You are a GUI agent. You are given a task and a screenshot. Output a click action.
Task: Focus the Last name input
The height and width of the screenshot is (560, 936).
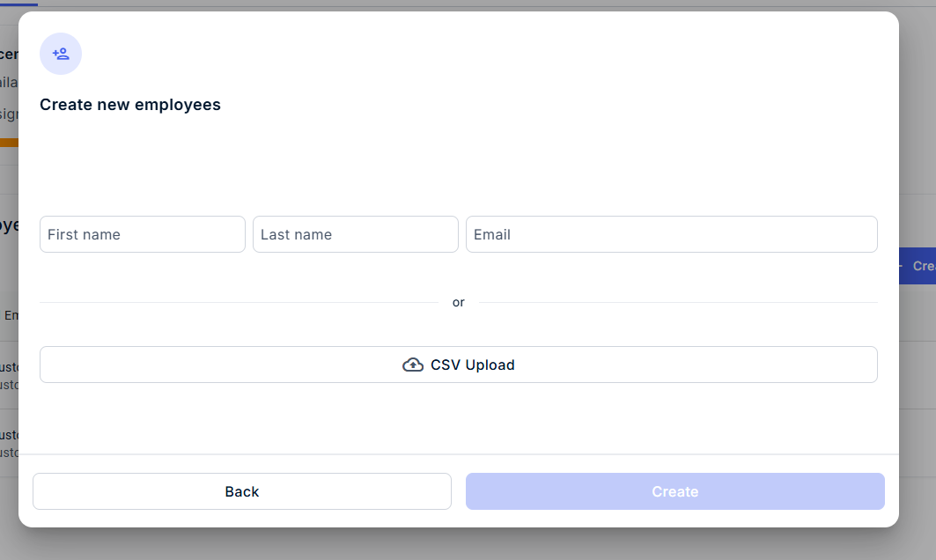pyautogui.click(x=356, y=234)
